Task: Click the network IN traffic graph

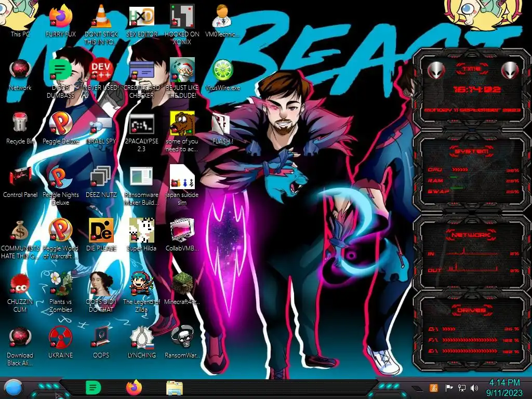Action: (x=472, y=252)
